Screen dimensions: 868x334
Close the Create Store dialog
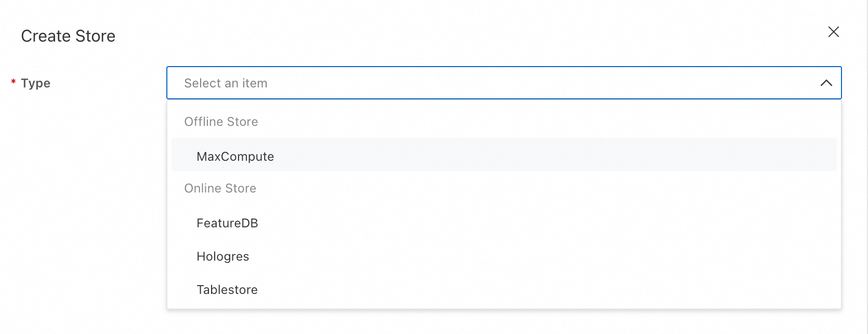pyautogui.click(x=833, y=32)
